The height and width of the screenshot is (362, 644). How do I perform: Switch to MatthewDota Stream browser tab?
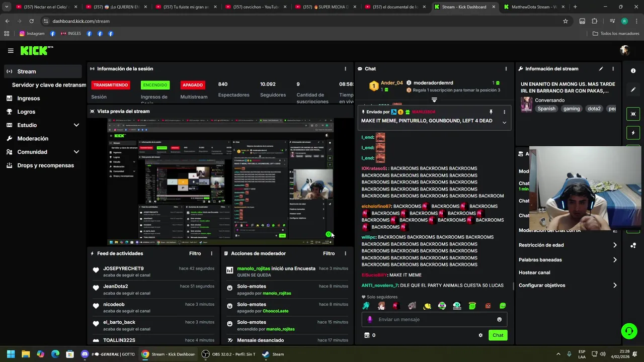(x=534, y=7)
